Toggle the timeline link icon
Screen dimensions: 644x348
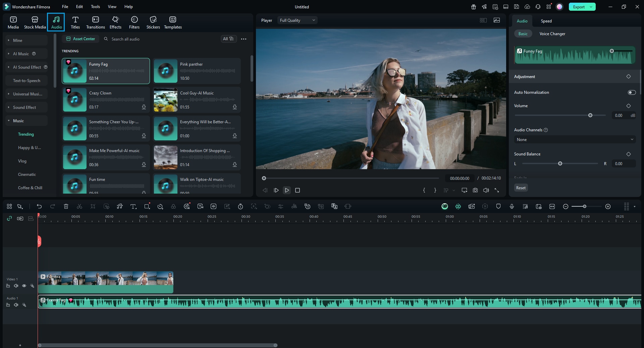coord(9,218)
